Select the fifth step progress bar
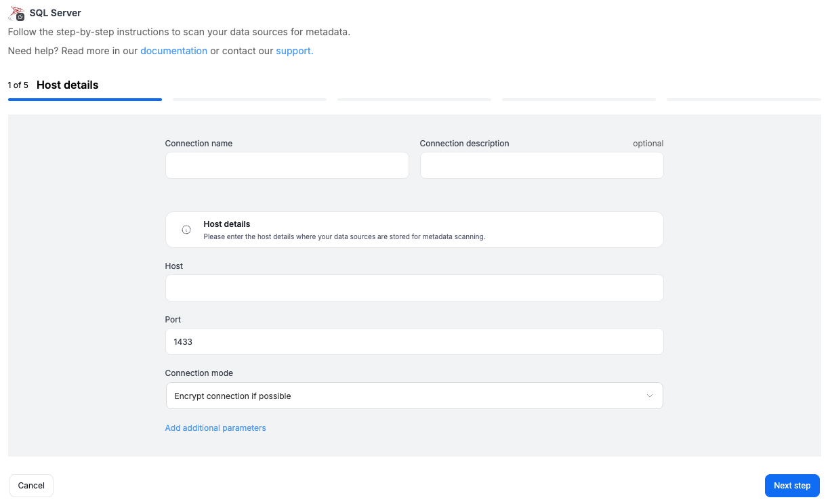Viewport: 830px width, 504px height. click(x=743, y=100)
